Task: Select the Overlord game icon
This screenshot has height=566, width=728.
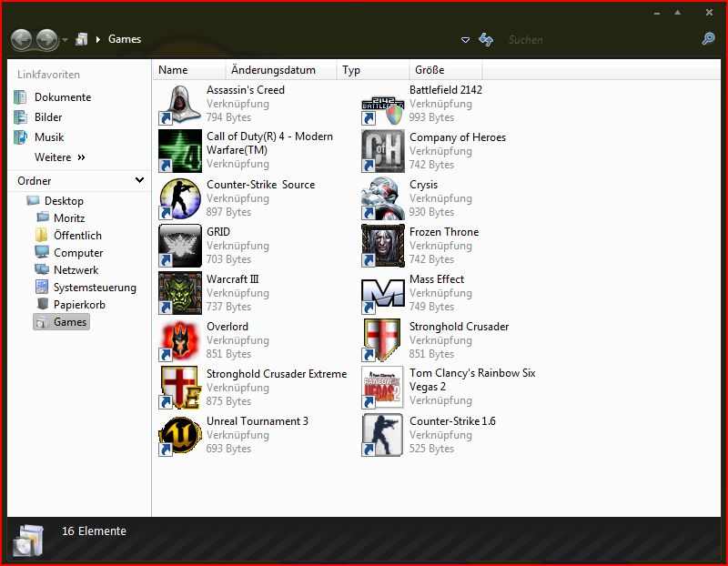Action: 180,340
